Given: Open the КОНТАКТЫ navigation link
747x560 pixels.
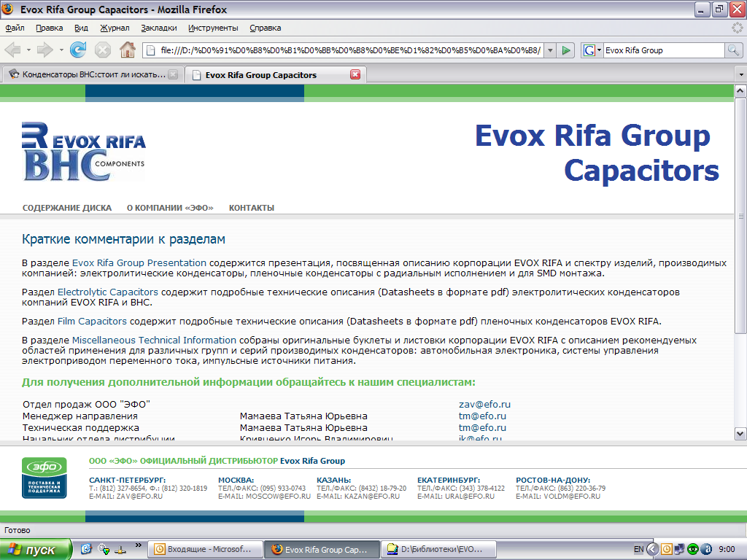Looking at the screenshot, I should pos(252,208).
